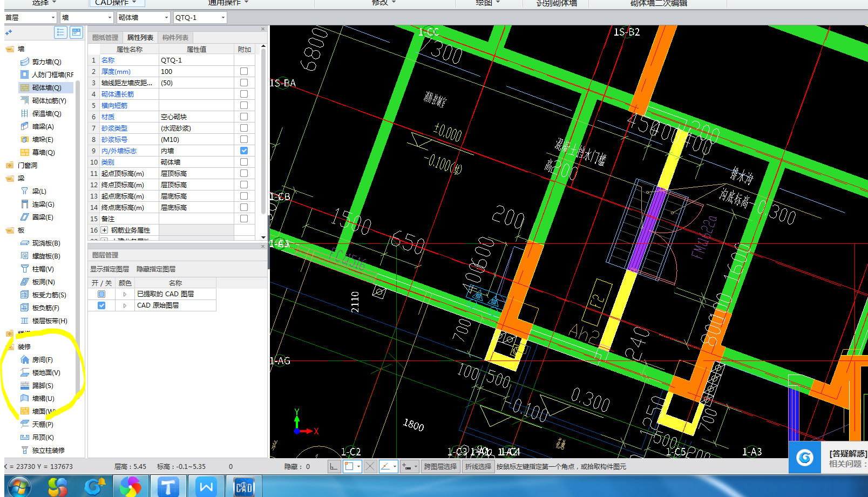The image size is (868, 497).
Task: Select 剪力墙(Q) shear wall icon
Action: (x=25, y=62)
